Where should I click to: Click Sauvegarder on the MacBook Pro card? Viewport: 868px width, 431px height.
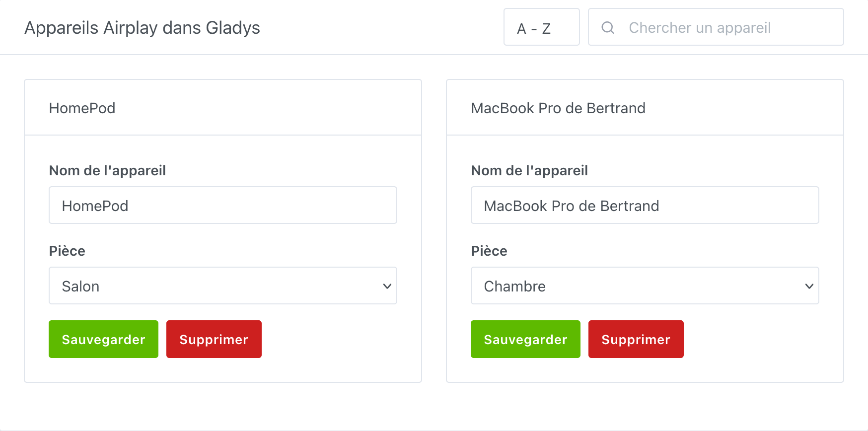click(525, 339)
